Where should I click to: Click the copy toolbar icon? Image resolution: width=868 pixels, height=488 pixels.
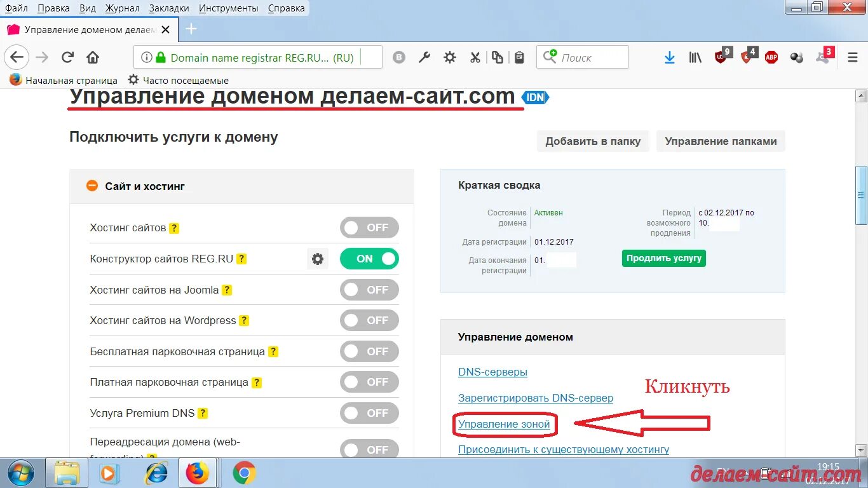(x=498, y=58)
